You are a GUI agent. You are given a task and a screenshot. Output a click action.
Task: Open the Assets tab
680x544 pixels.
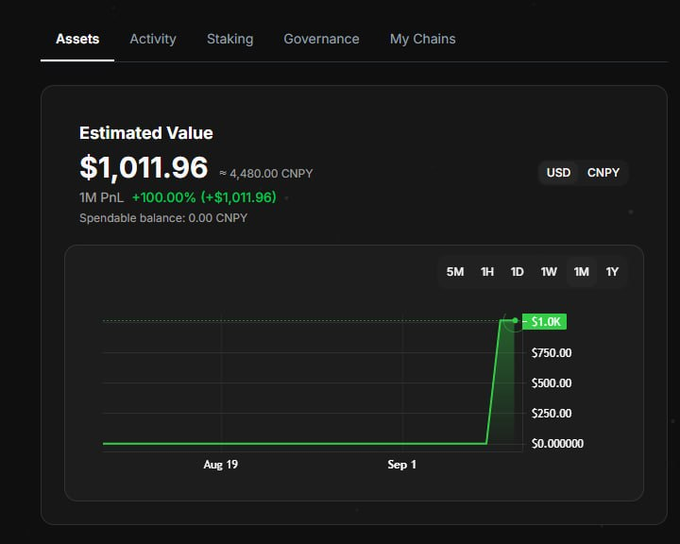click(77, 39)
